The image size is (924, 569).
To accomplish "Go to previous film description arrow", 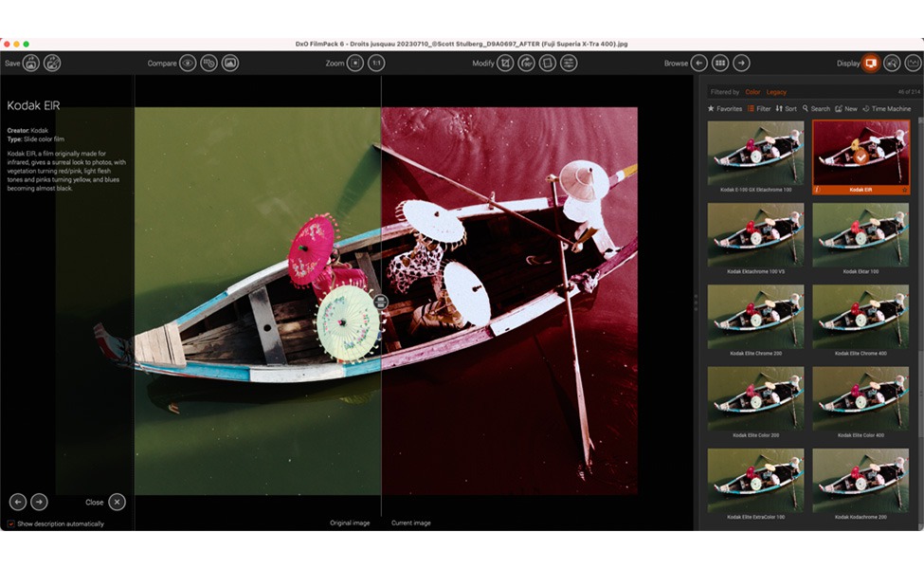I will click(x=18, y=502).
